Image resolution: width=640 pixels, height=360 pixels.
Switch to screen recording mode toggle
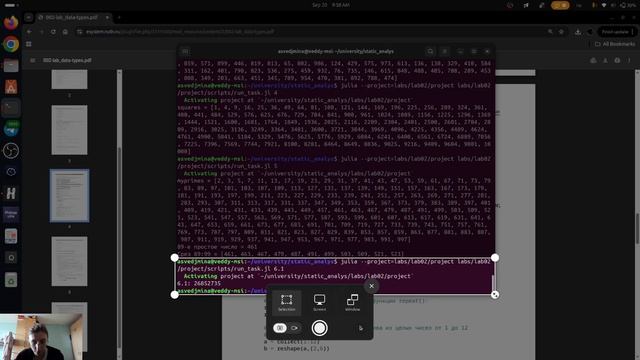tap(294, 328)
